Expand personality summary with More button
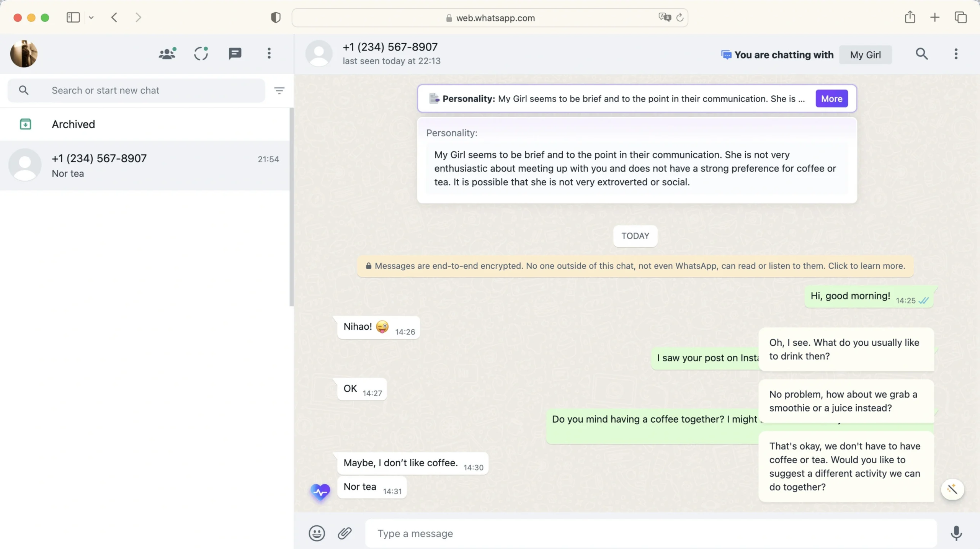The width and height of the screenshot is (980, 549). (831, 98)
